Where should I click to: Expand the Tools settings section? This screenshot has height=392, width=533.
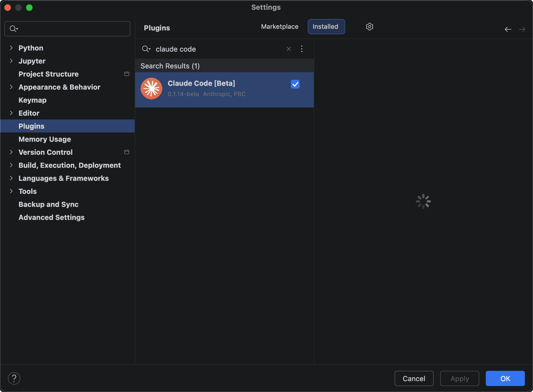(11, 191)
